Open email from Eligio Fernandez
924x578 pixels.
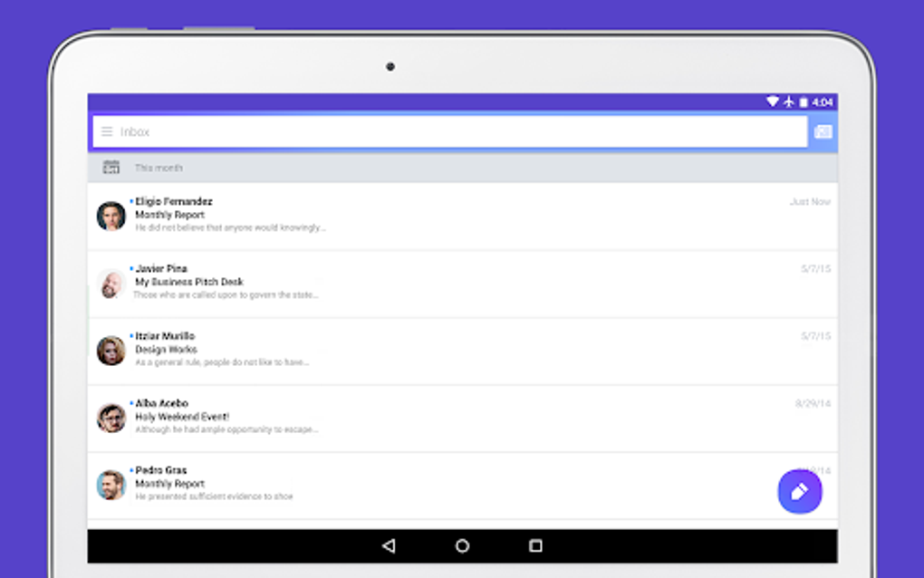pyautogui.click(x=463, y=217)
